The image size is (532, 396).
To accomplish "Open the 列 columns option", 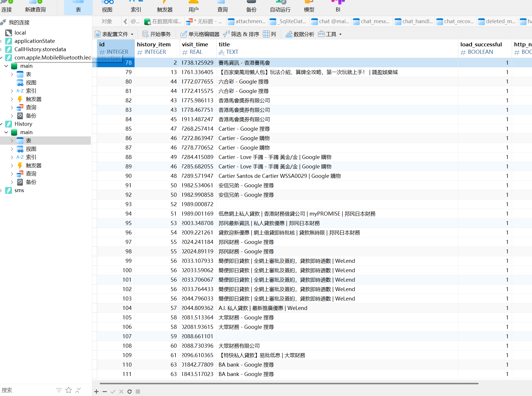I will pyautogui.click(x=270, y=34).
